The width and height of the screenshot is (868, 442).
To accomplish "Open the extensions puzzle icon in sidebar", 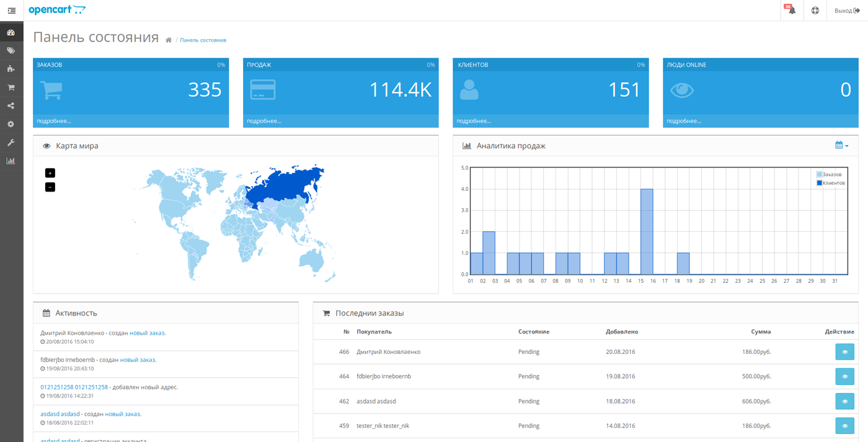I will (11, 69).
